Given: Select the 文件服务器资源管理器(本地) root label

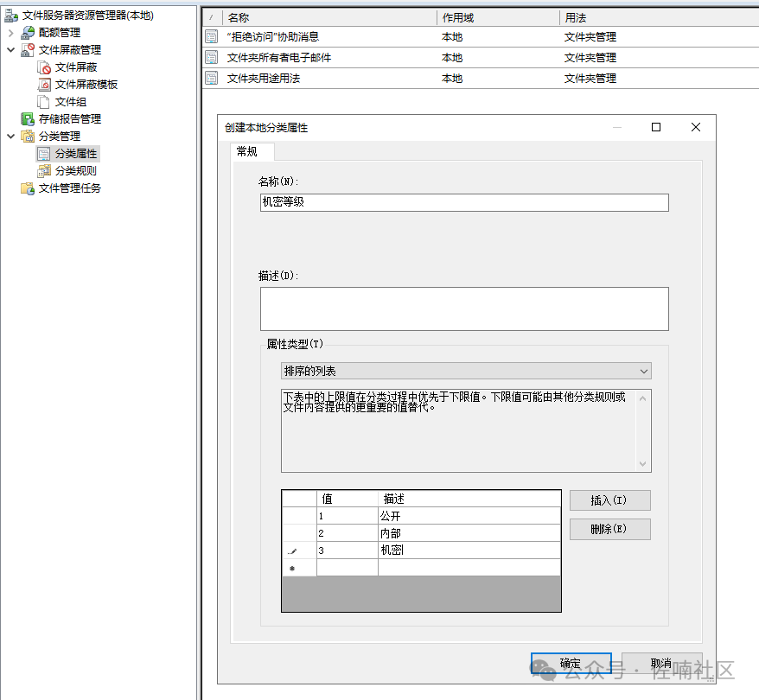Looking at the screenshot, I should (87, 16).
